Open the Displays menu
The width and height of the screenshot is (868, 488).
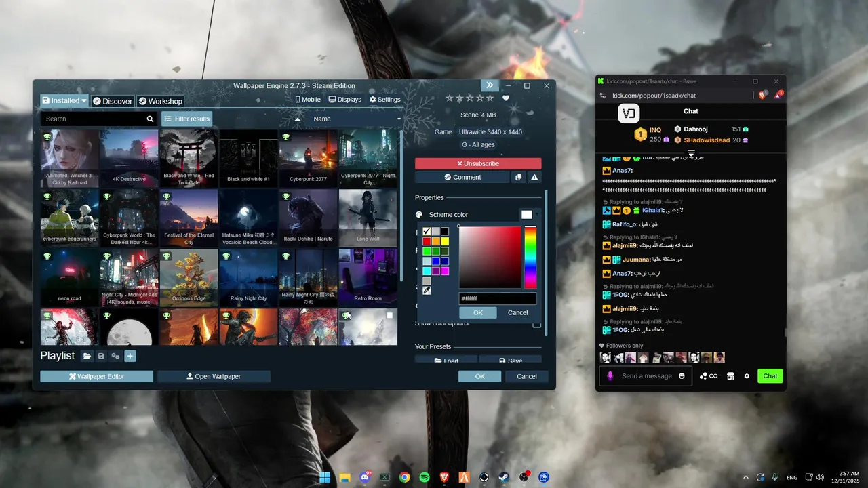[345, 100]
